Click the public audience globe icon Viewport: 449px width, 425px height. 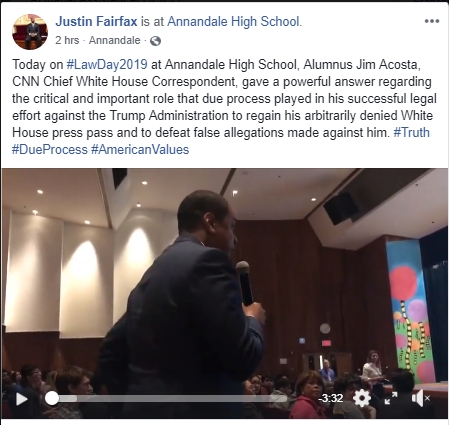tap(155, 41)
